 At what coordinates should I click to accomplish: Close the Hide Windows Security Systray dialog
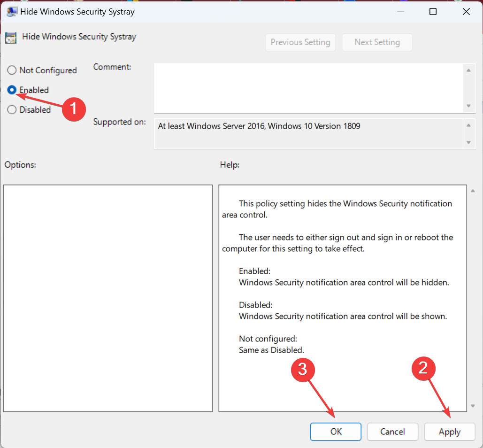coord(467,12)
